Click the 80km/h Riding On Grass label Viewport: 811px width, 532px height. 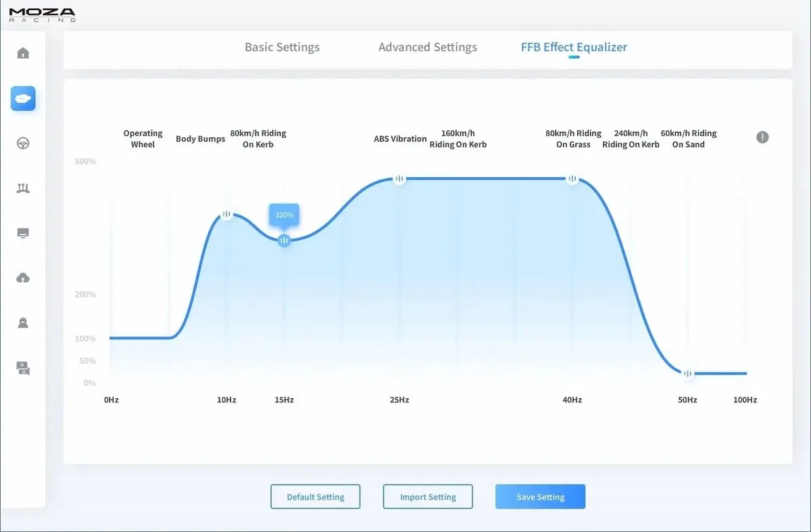pyautogui.click(x=573, y=139)
